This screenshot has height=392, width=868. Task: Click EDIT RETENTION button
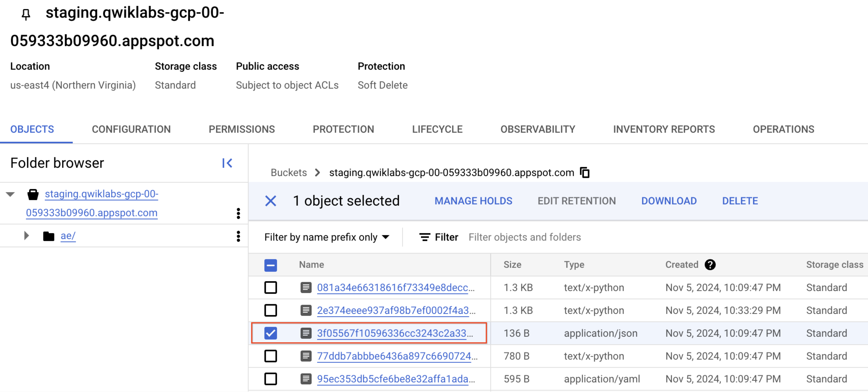coord(577,201)
